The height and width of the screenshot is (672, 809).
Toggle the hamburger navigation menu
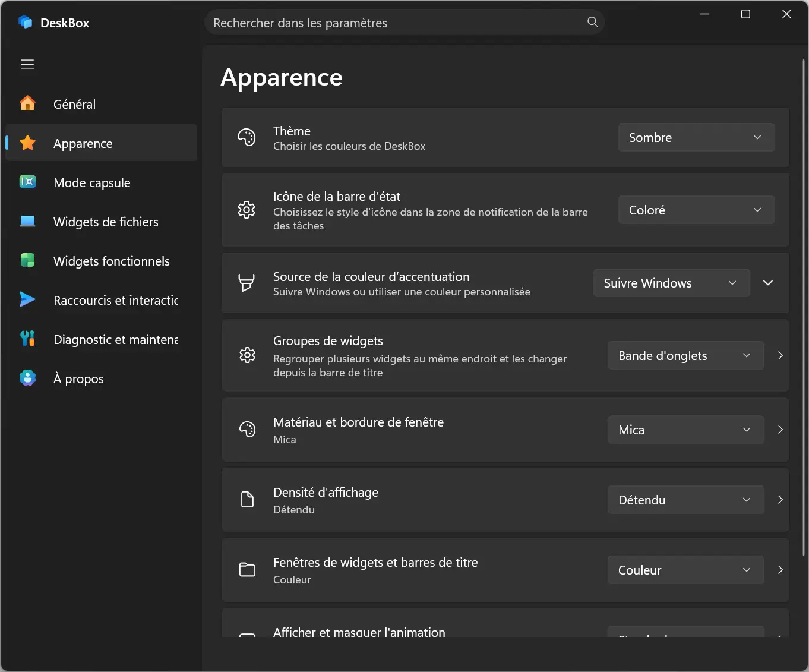tap(27, 64)
